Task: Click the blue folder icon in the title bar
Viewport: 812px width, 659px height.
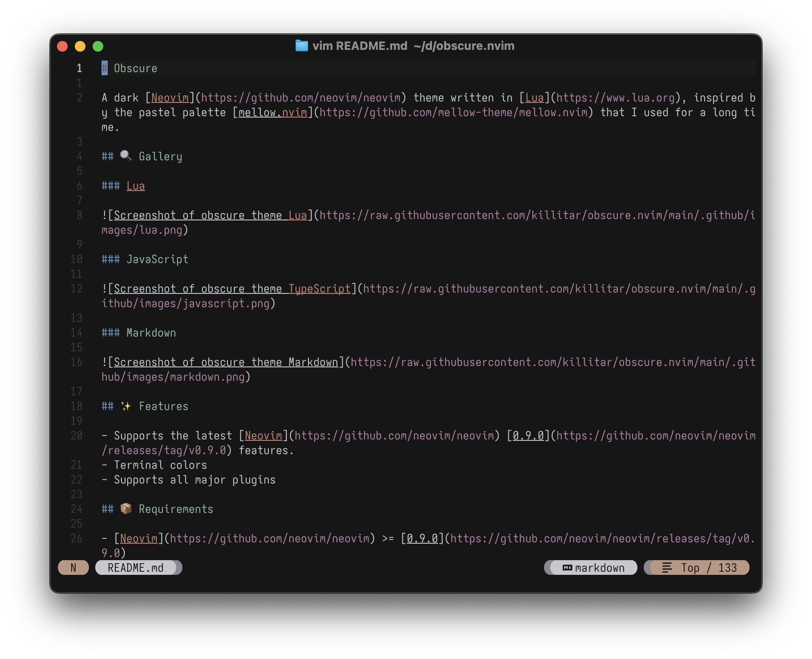Action: pos(302,45)
